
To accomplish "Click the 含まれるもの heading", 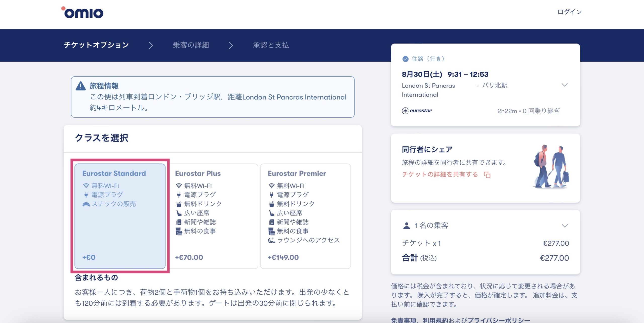I will (x=96, y=278).
